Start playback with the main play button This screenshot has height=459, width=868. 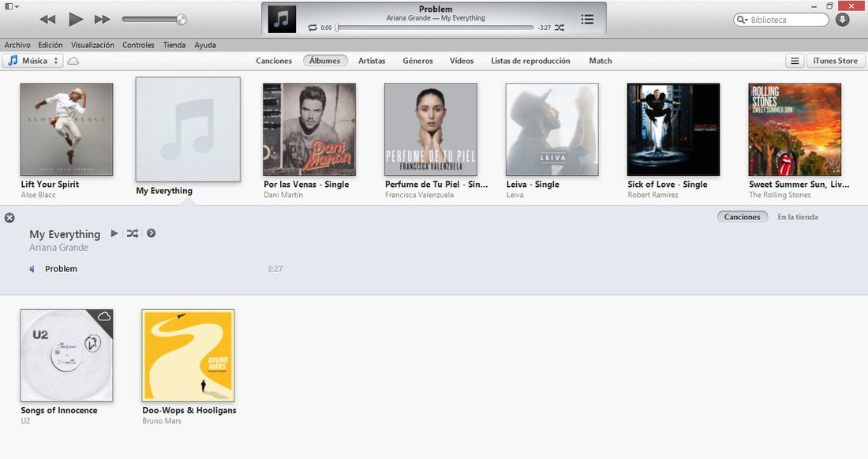click(x=75, y=20)
